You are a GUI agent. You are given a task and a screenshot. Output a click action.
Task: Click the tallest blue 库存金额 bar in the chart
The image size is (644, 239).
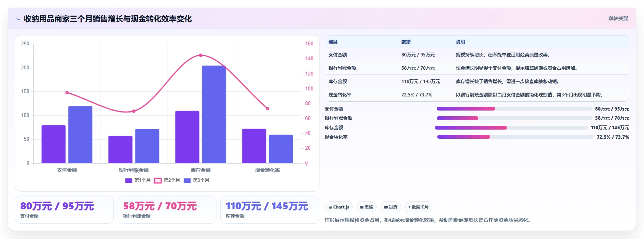214,114
